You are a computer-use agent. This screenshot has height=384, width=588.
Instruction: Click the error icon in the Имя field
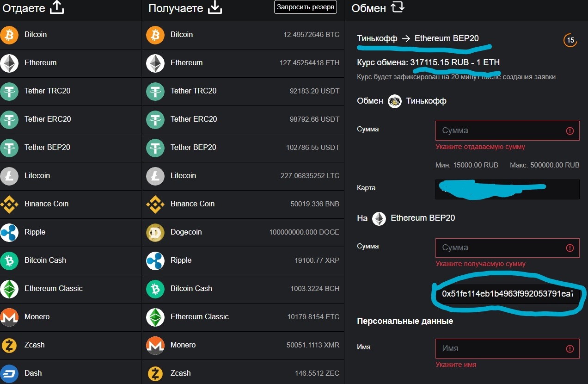(x=570, y=349)
